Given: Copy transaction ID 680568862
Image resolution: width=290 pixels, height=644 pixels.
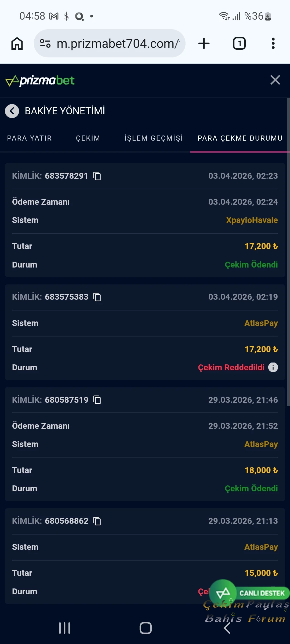Looking at the screenshot, I should pyautogui.click(x=97, y=521).
